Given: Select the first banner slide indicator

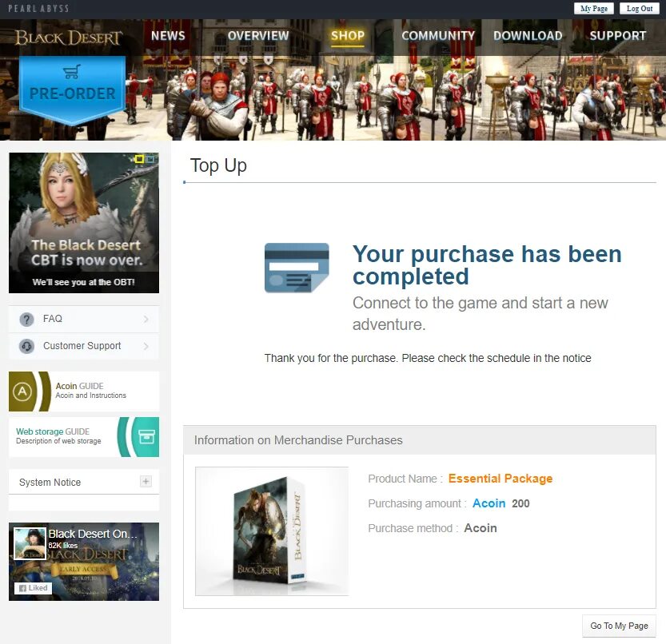Looking at the screenshot, I should (x=139, y=159).
